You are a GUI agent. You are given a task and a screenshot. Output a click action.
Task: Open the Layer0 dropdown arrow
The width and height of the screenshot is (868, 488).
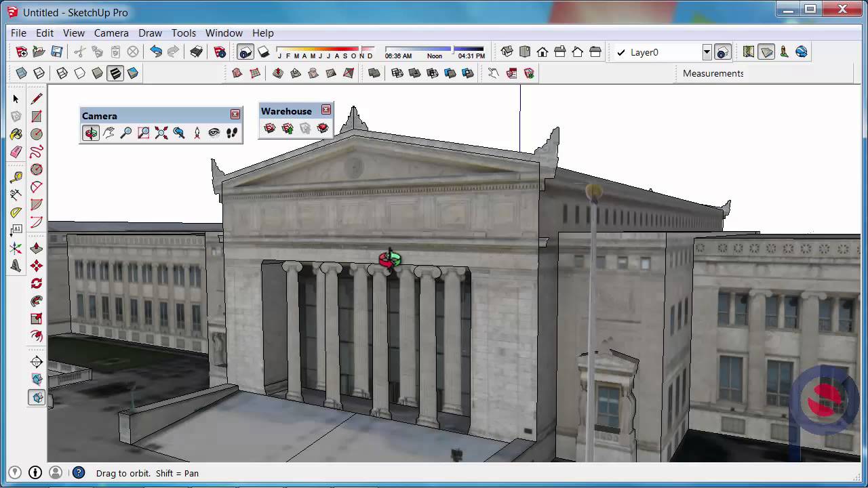click(707, 52)
